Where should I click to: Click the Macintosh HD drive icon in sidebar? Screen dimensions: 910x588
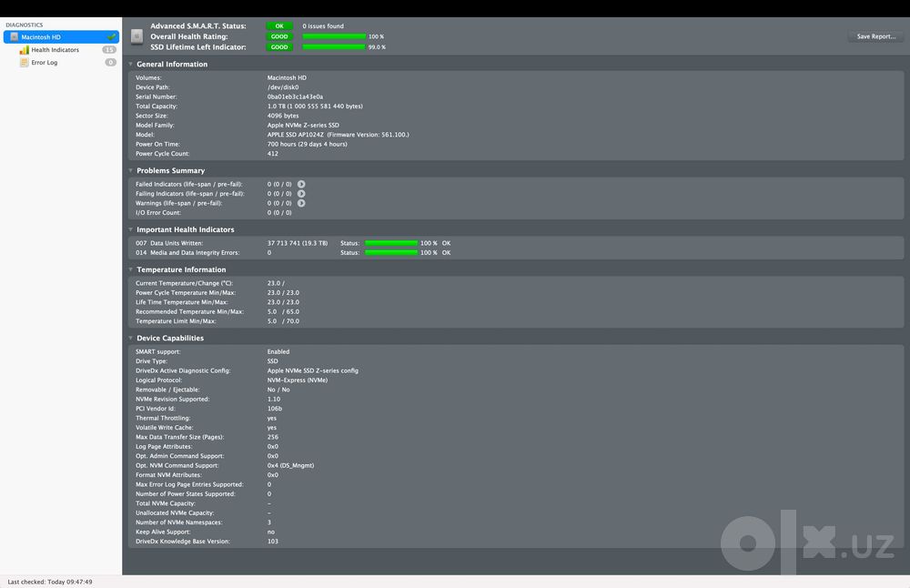coord(15,36)
